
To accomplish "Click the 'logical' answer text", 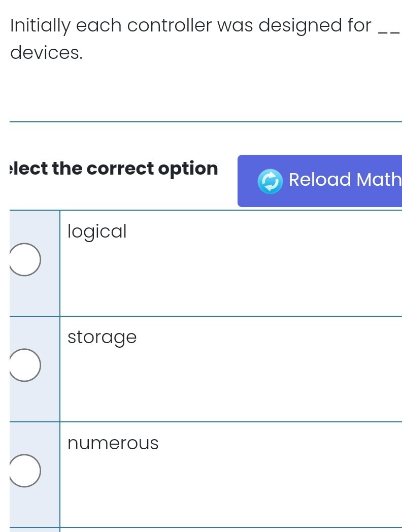I will [x=97, y=231].
